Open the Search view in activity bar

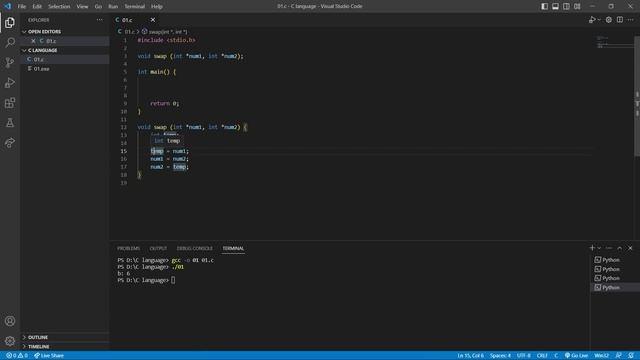point(10,42)
